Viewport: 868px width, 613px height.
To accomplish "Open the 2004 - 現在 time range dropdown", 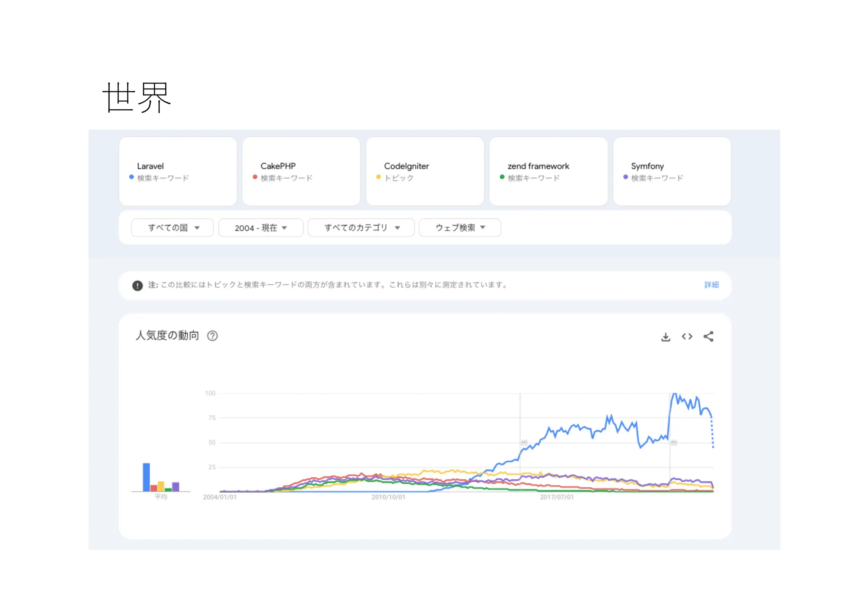I will (261, 227).
